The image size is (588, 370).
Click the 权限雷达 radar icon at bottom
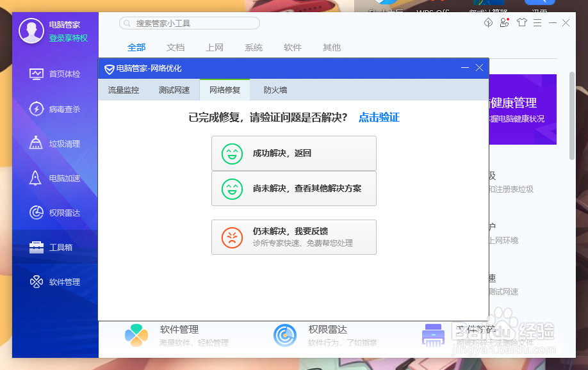[284, 335]
